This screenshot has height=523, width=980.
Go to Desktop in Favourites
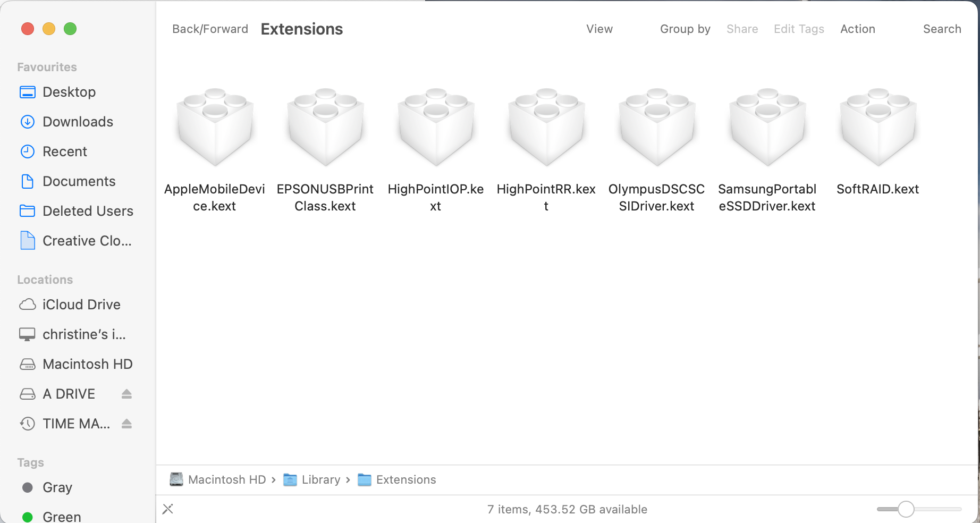(x=69, y=92)
